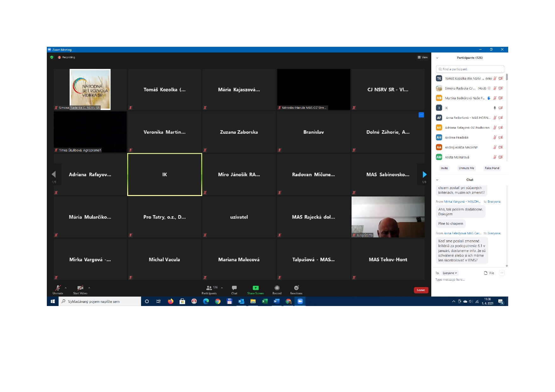Click the Plne to chapem chat message
Viewport: 555px width, 392px height.
click(x=451, y=224)
